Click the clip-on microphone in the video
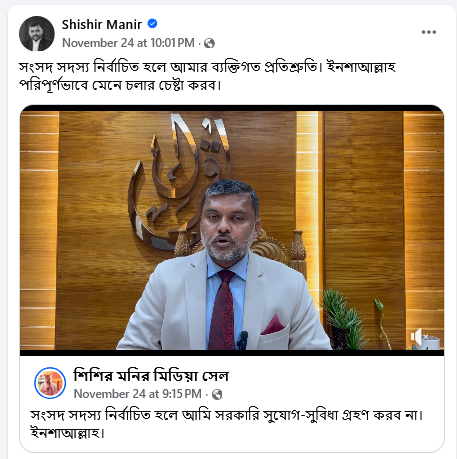Screen dimensions: 457x459 [243, 340]
